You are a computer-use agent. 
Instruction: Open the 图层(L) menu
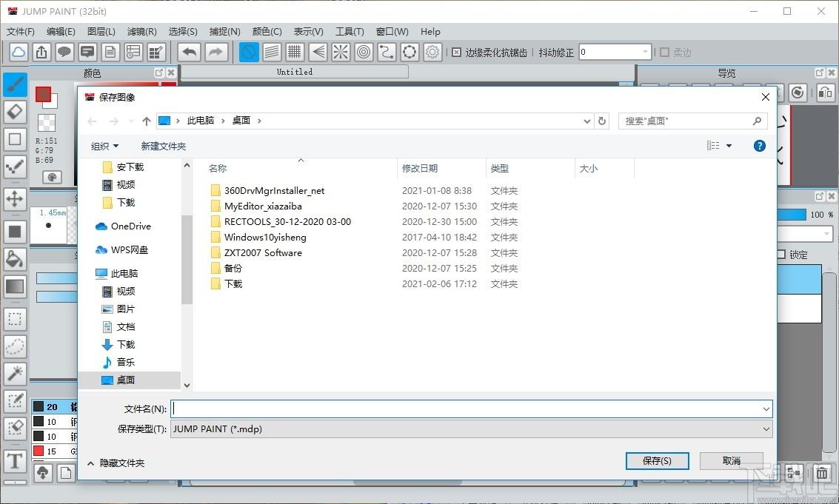(101, 32)
